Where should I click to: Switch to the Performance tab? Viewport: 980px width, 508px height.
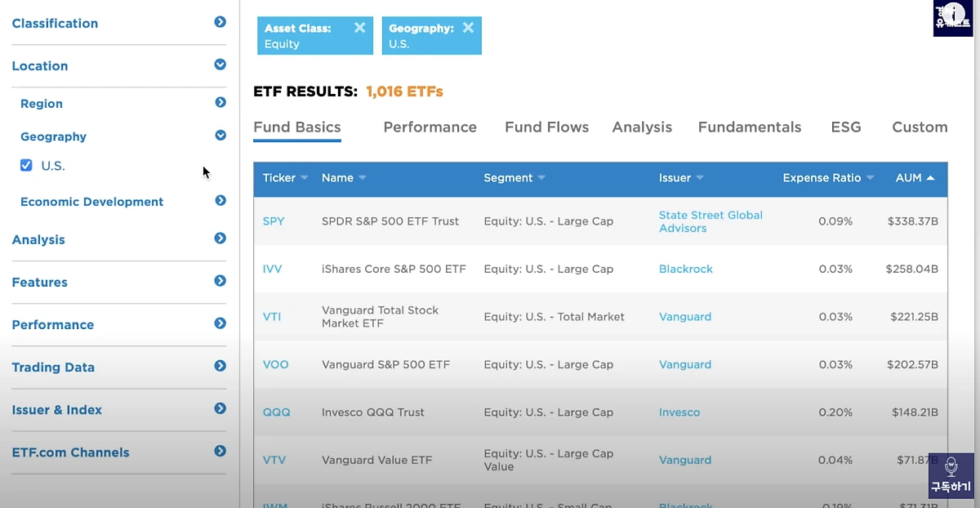[430, 127]
